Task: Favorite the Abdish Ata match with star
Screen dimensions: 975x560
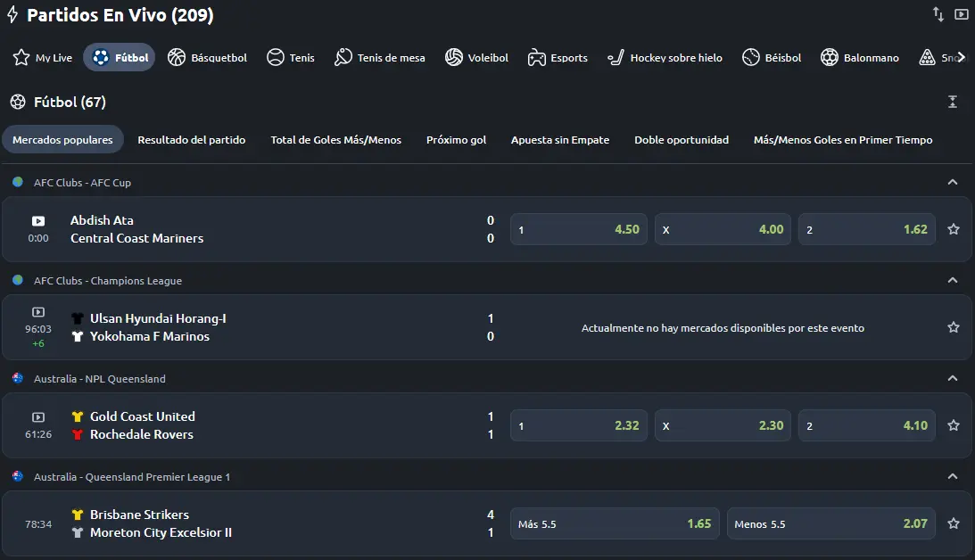Action: tap(954, 229)
